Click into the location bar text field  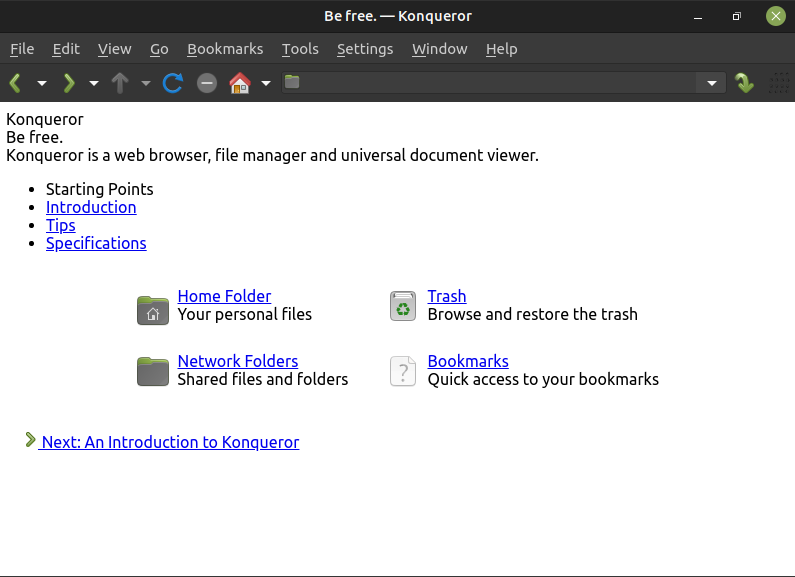pos(497,82)
